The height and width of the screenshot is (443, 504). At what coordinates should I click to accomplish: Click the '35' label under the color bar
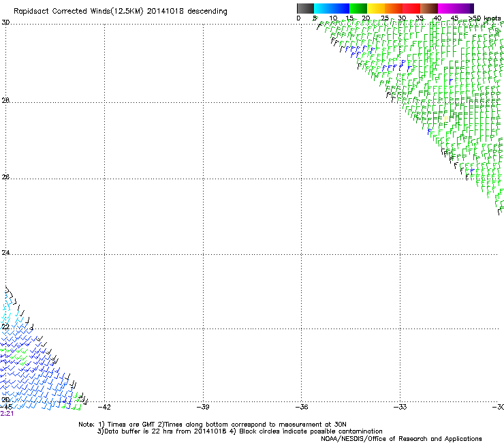click(x=420, y=18)
